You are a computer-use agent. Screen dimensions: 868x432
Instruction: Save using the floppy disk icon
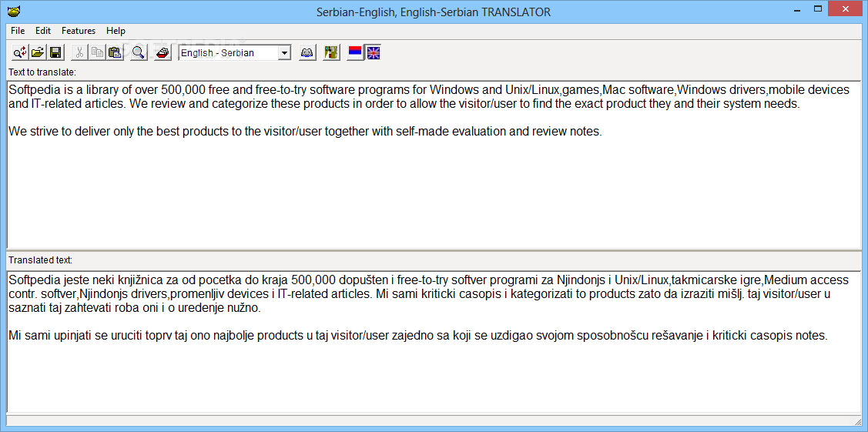tap(55, 52)
